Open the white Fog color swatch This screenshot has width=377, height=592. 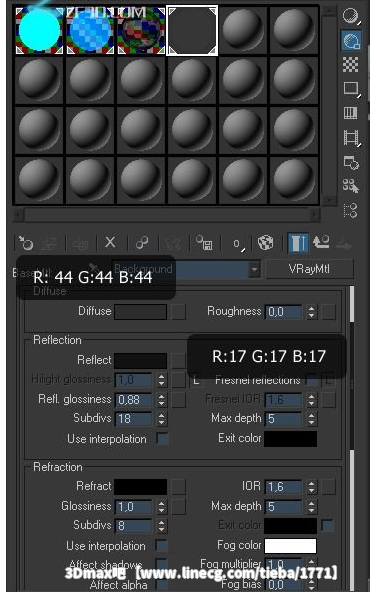click(x=290, y=546)
